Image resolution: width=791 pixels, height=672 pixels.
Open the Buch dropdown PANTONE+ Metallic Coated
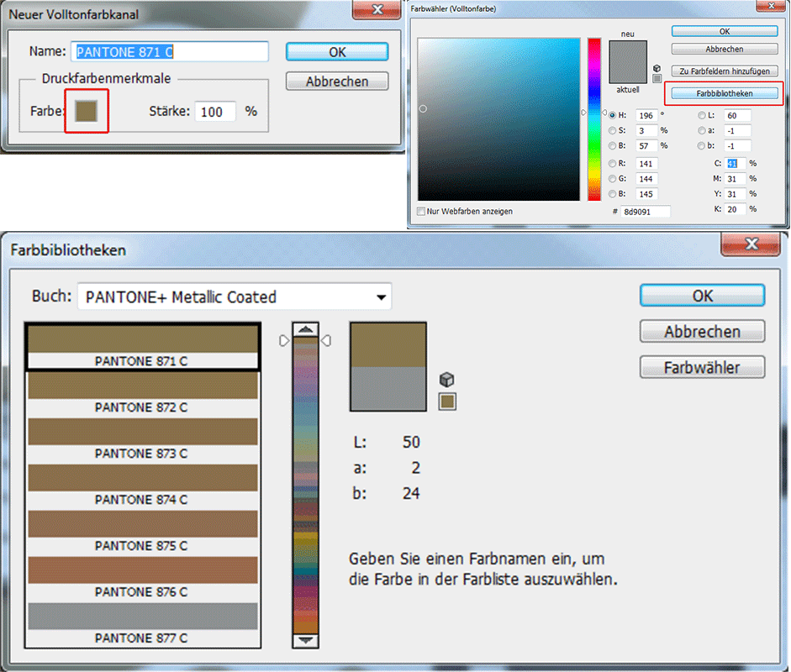point(235,297)
